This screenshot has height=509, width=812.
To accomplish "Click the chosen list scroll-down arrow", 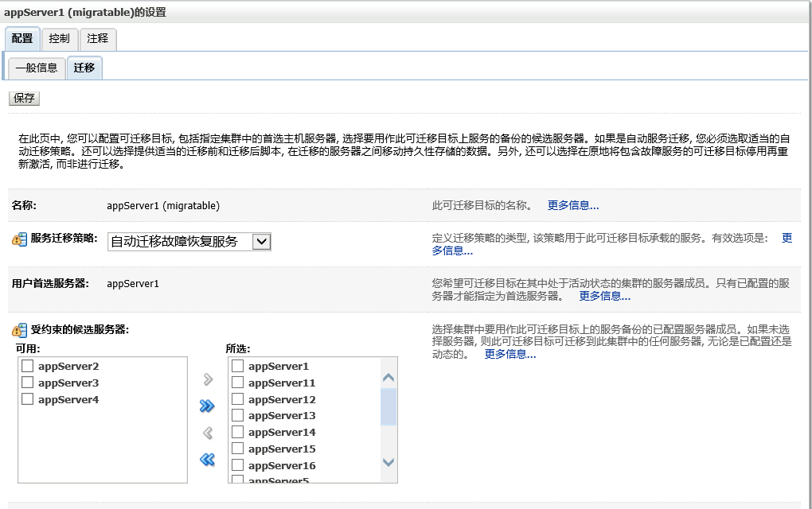I will click(x=388, y=462).
